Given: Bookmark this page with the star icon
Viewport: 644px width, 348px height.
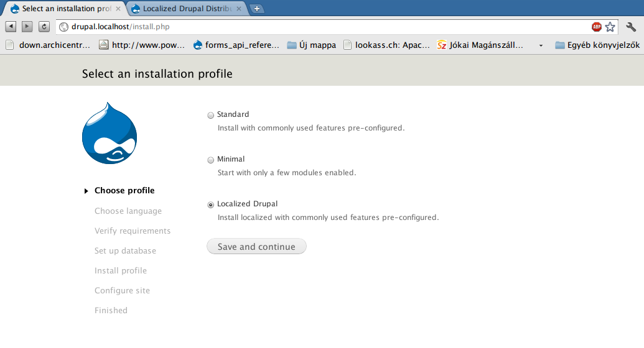Looking at the screenshot, I should coord(610,27).
